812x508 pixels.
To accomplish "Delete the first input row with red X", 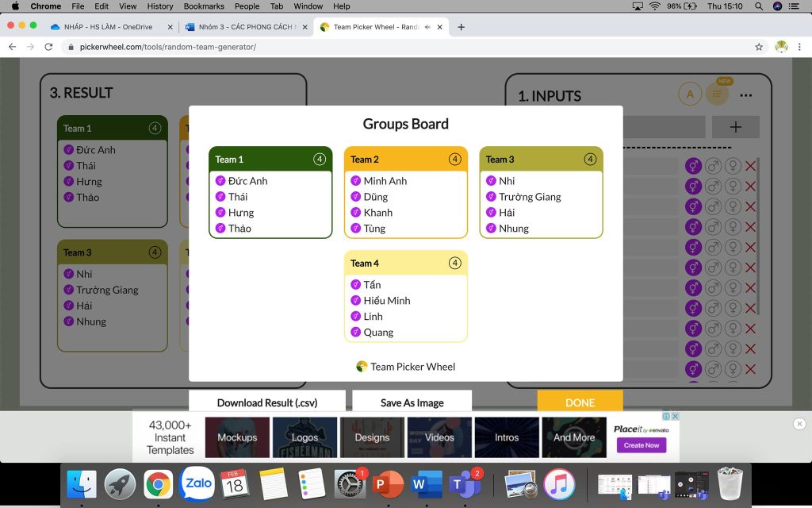I will click(x=750, y=166).
